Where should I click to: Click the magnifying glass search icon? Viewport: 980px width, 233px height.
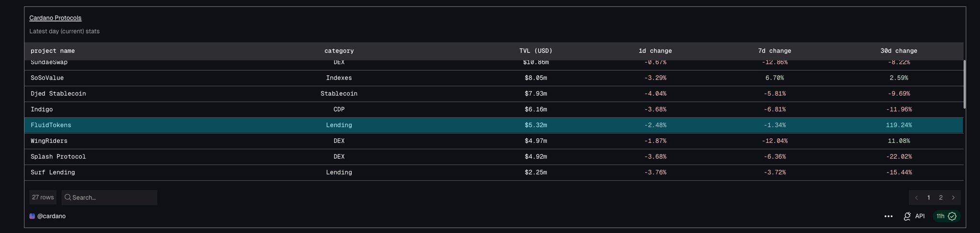click(x=68, y=198)
